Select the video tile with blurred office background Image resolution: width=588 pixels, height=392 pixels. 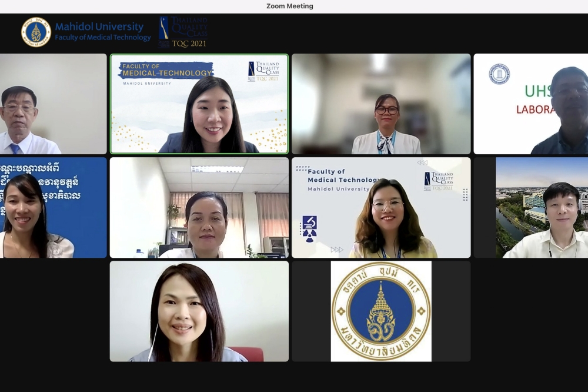point(381,104)
